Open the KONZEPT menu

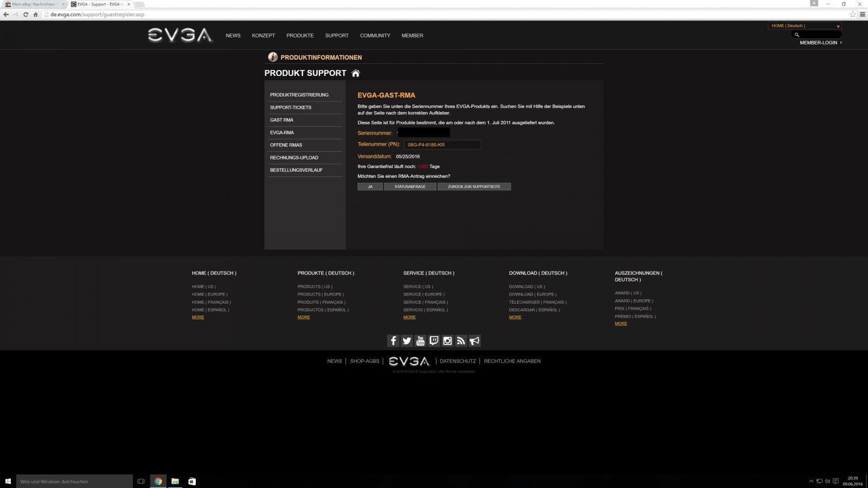click(263, 36)
